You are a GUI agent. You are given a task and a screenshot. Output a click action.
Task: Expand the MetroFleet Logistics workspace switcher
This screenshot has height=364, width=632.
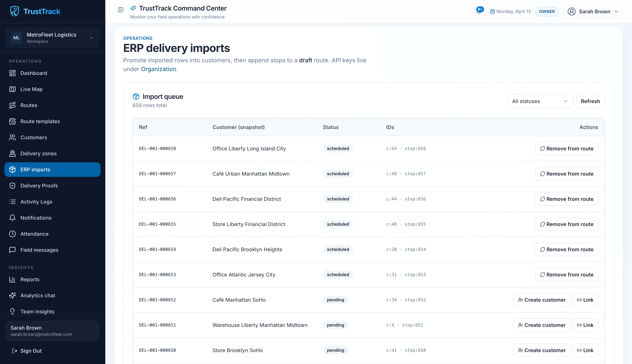tap(52, 38)
